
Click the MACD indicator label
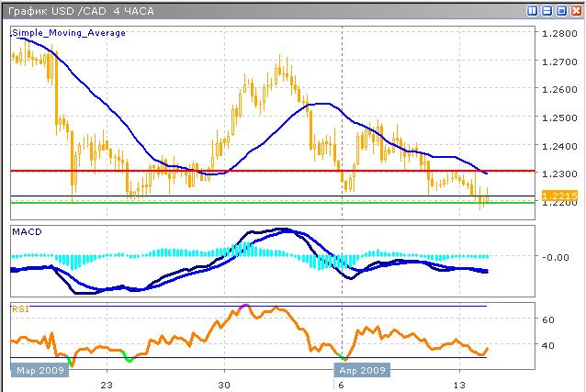pyautogui.click(x=26, y=232)
